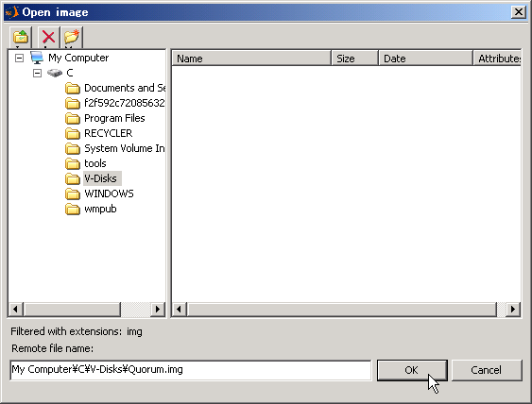This screenshot has width=532, height=404.
Task: Click into the Remote file name field
Action: tap(191, 370)
